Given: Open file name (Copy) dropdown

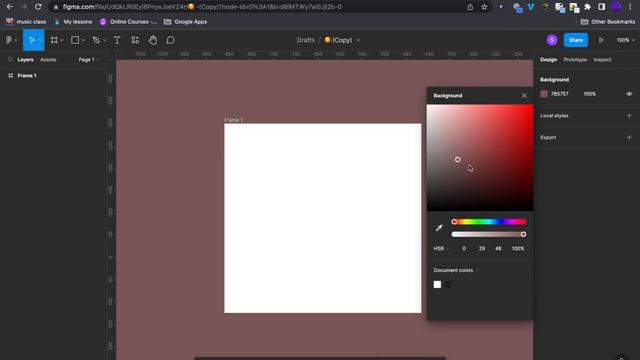Looking at the screenshot, I should 358,40.
